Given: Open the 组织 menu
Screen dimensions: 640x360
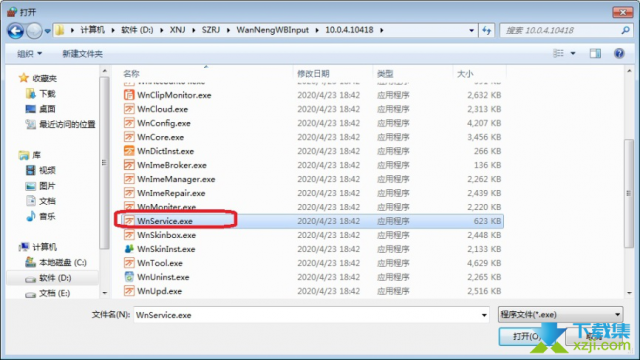Looking at the screenshot, I should (x=29, y=53).
